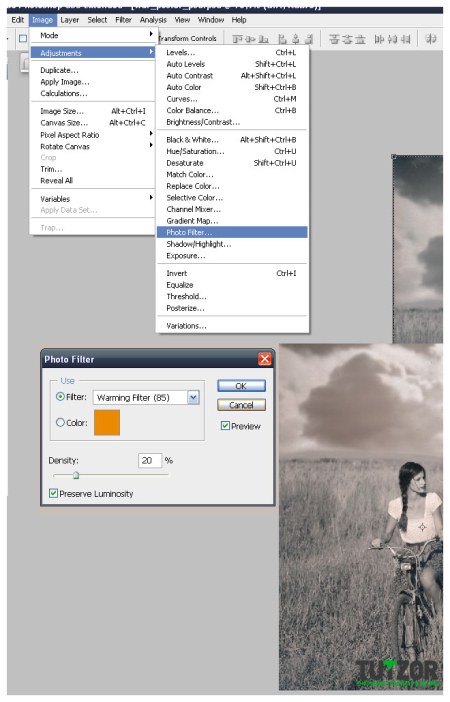Open the Help menu
Image resolution: width=450 pixels, height=702 pixels.
239,20
